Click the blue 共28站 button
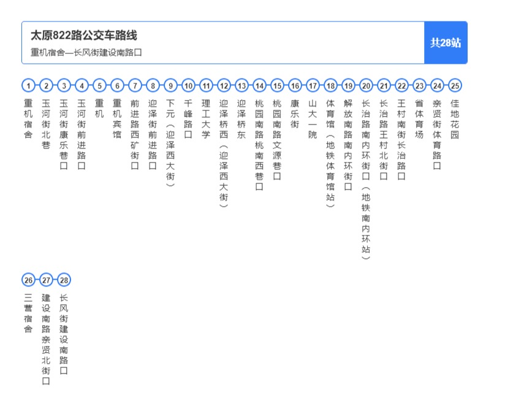The image size is (532, 406). coord(446,42)
